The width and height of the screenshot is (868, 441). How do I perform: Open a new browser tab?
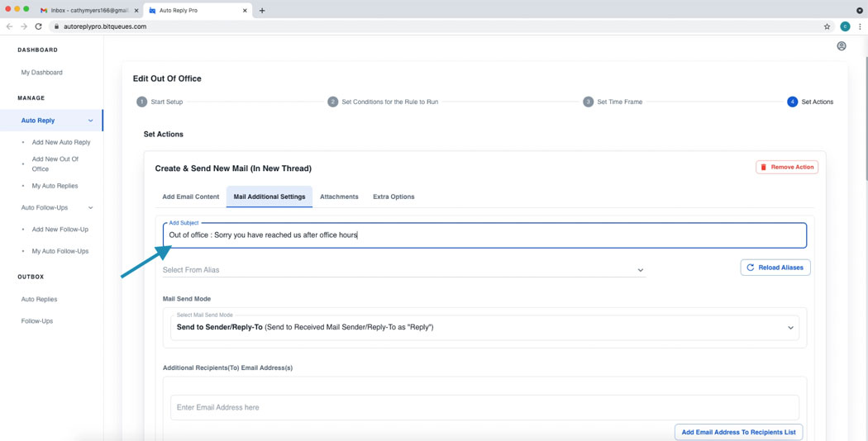[x=262, y=11]
